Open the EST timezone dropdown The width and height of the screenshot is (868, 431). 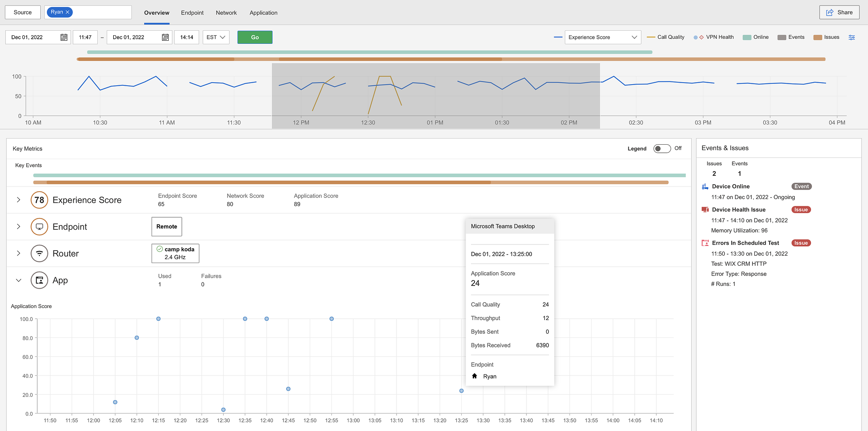(216, 37)
